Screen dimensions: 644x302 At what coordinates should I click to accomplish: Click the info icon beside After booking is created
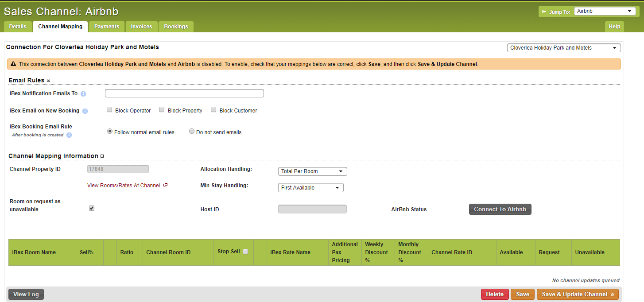click(69, 135)
